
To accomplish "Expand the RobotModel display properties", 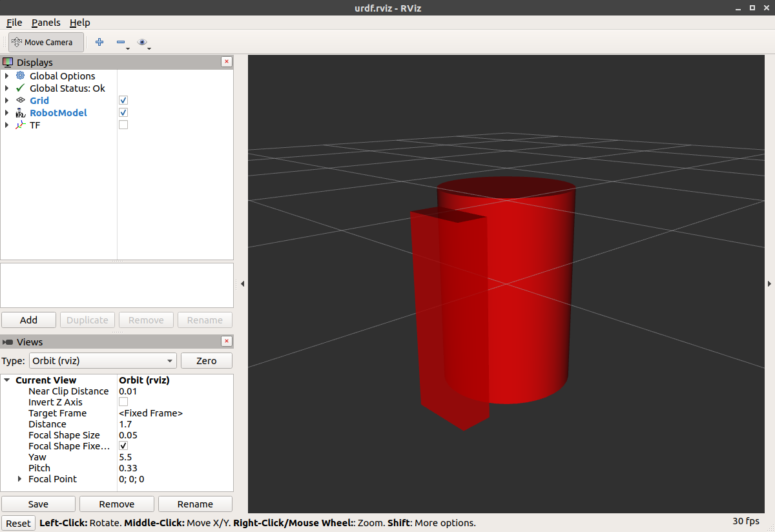I will [6, 113].
